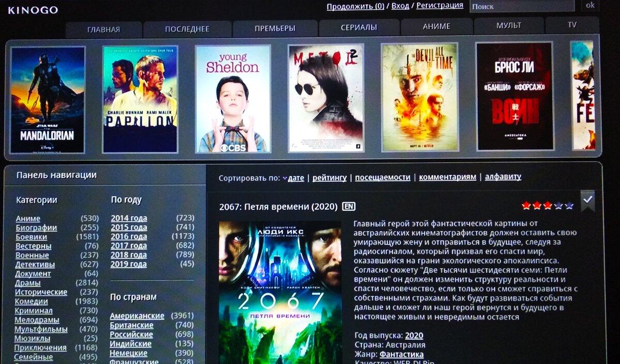Open the Метод 2 poster
Image resolution: width=620 pixels, height=364 pixels.
pyautogui.click(x=326, y=98)
